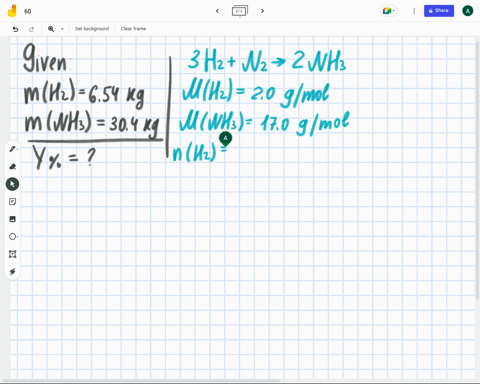Click the vertical scrollbar on the right
Viewport: 480px width, 384px height.
tap(477, 170)
